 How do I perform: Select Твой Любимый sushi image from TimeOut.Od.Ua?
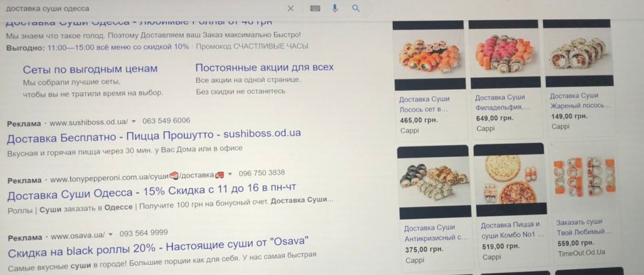coord(584,176)
